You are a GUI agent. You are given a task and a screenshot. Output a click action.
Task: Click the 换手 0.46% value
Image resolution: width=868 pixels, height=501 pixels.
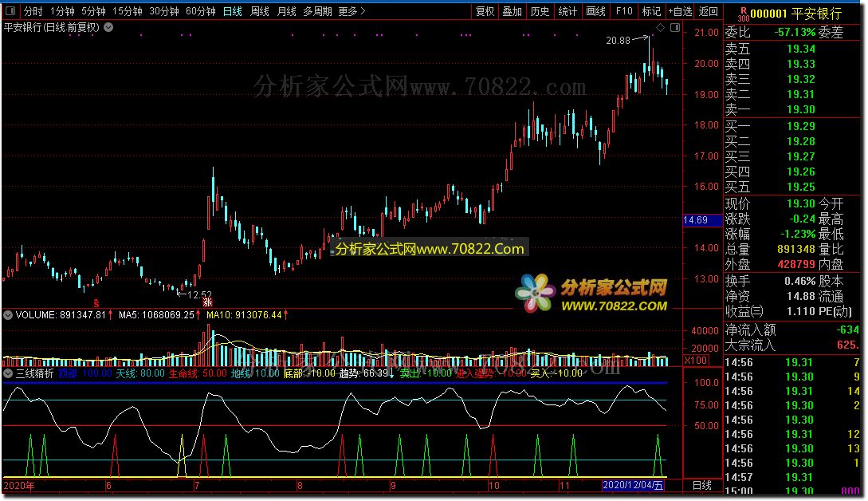tap(800, 281)
